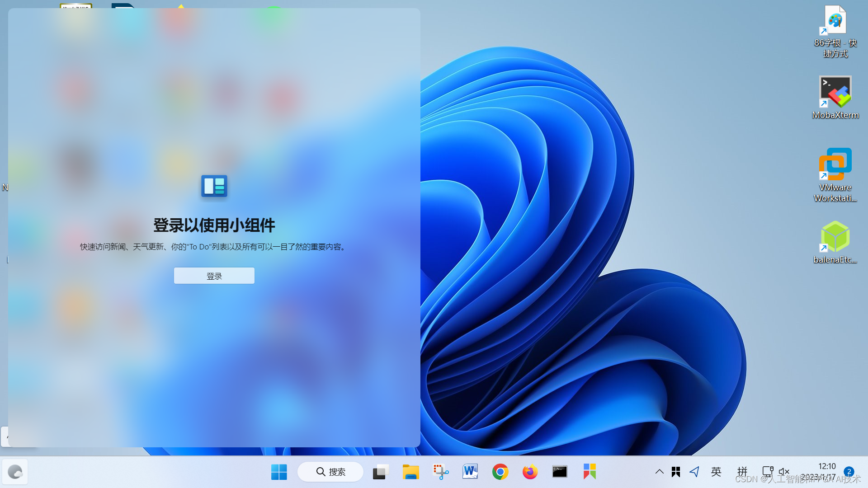Click the widgets weather button on taskbar
The height and width of the screenshot is (488, 868).
click(15, 472)
